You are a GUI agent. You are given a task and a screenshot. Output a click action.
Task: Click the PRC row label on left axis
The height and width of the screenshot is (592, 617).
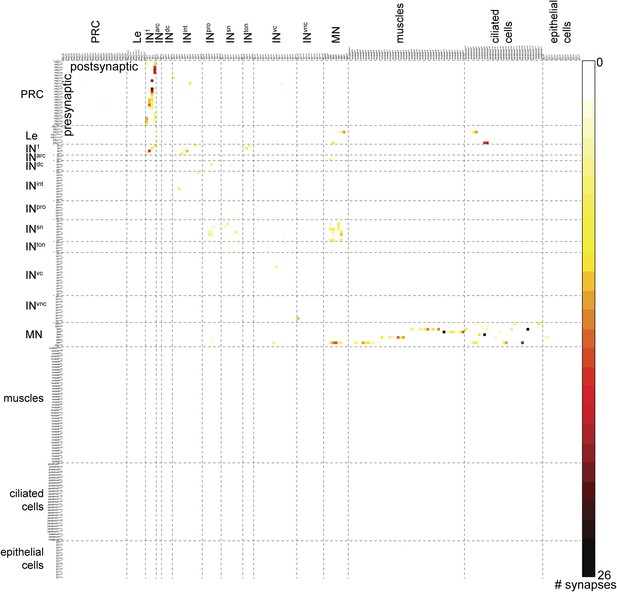[x=32, y=94]
